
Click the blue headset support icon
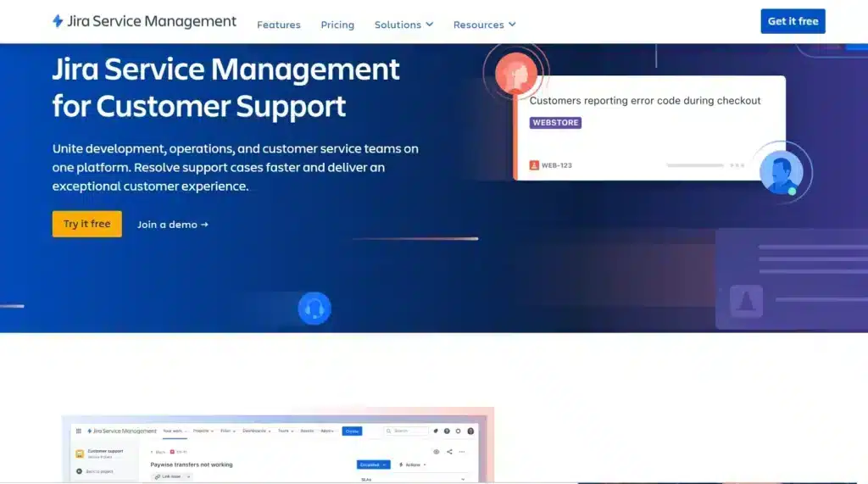314,308
